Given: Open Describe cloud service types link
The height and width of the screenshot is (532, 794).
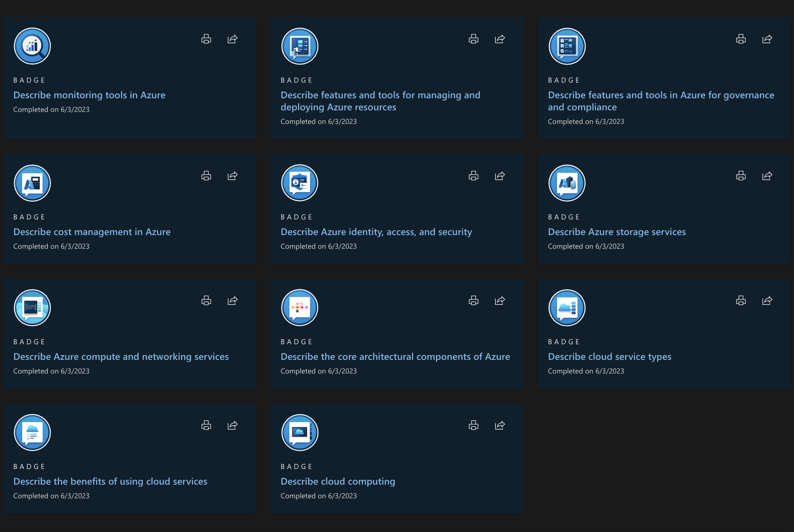Looking at the screenshot, I should pos(609,357).
